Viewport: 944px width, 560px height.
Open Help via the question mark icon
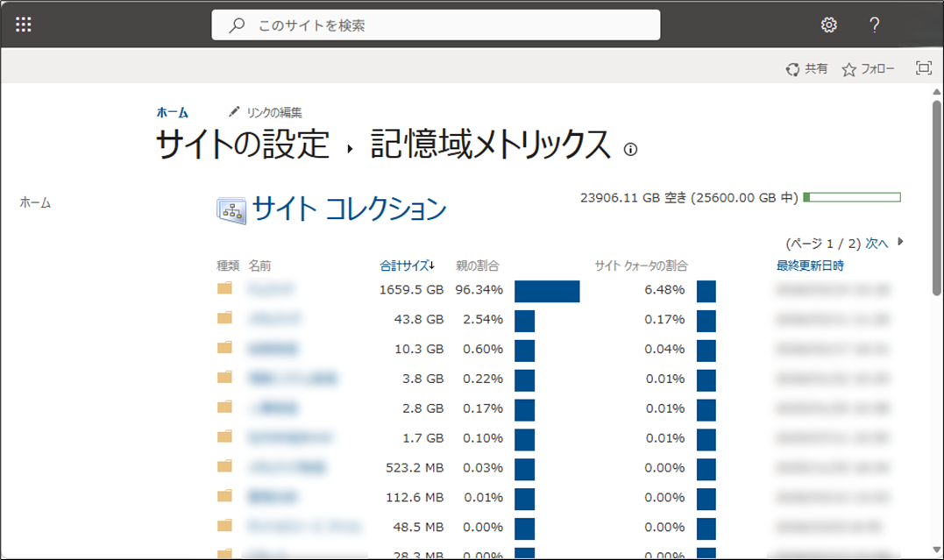[874, 25]
